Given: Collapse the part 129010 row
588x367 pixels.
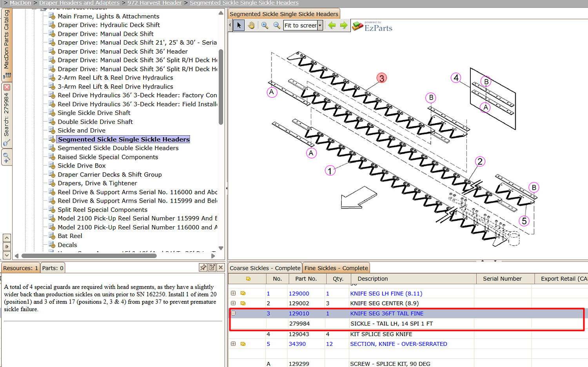Looking at the screenshot, I should [x=233, y=313].
